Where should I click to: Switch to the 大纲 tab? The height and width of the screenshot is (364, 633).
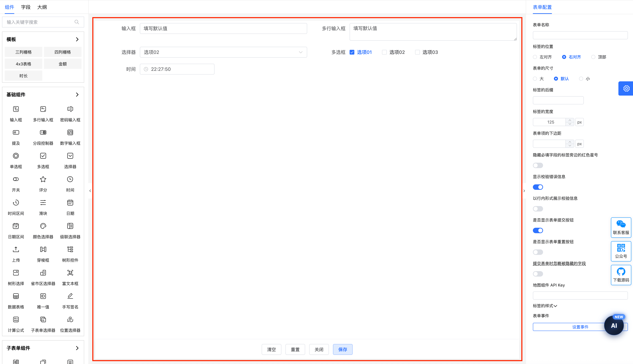pyautogui.click(x=42, y=7)
